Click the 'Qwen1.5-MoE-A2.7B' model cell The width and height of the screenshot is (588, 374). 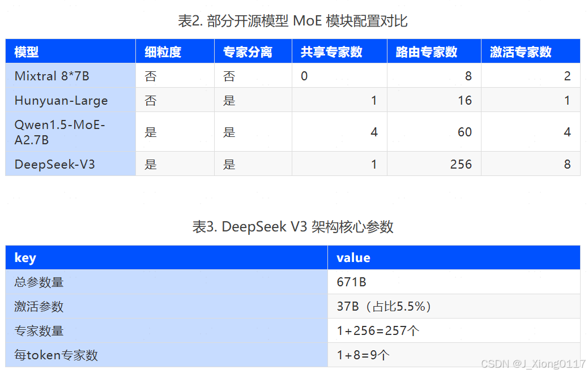[70, 132]
